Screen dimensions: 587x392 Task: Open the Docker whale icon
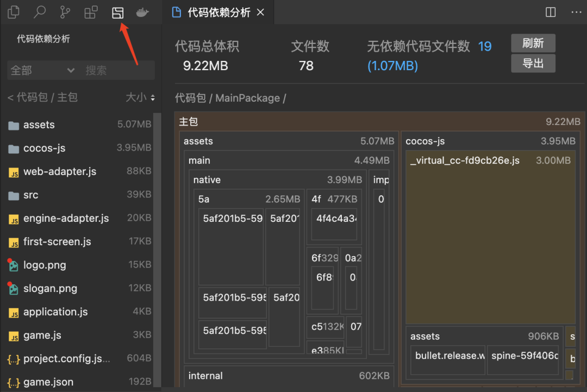pyautogui.click(x=142, y=13)
